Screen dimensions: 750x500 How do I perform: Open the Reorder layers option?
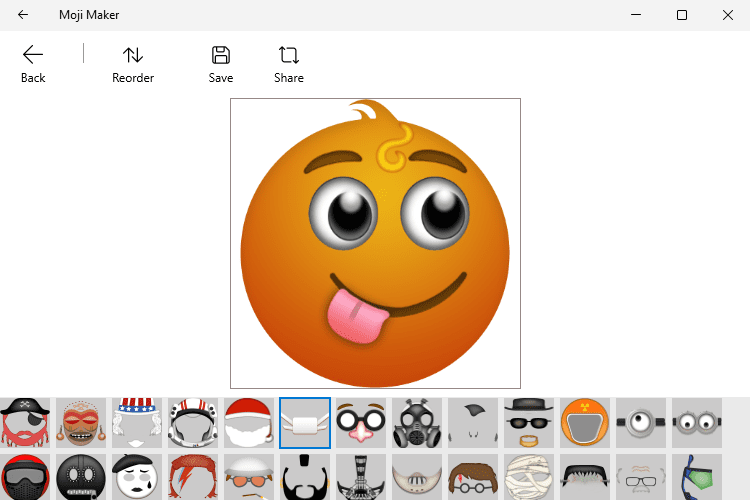tap(133, 64)
